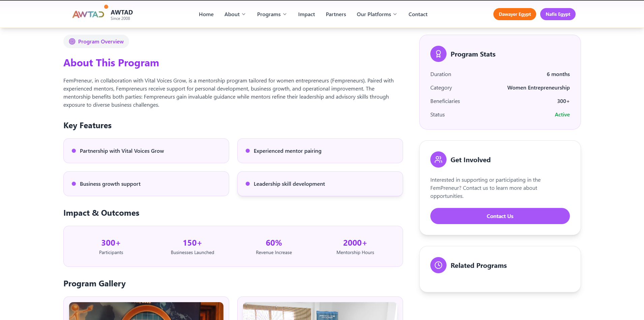The image size is (644, 320).
Task: Select the Experienced mentor pairing feature card
Action: [320, 151]
